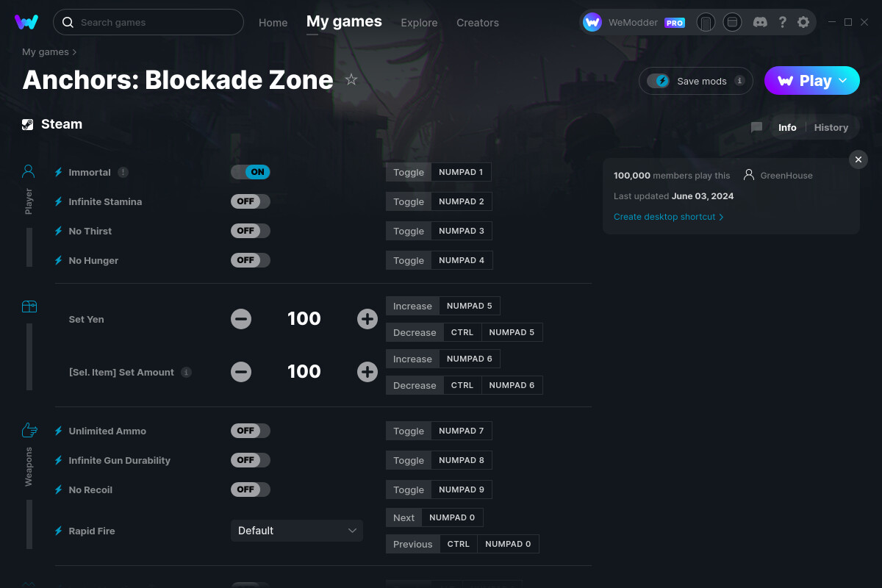Increase the Set Yen value with plus

coord(367,319)
